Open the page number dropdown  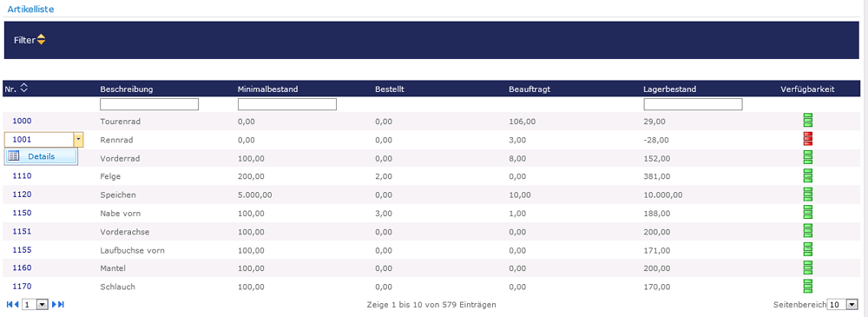point(42,305)
